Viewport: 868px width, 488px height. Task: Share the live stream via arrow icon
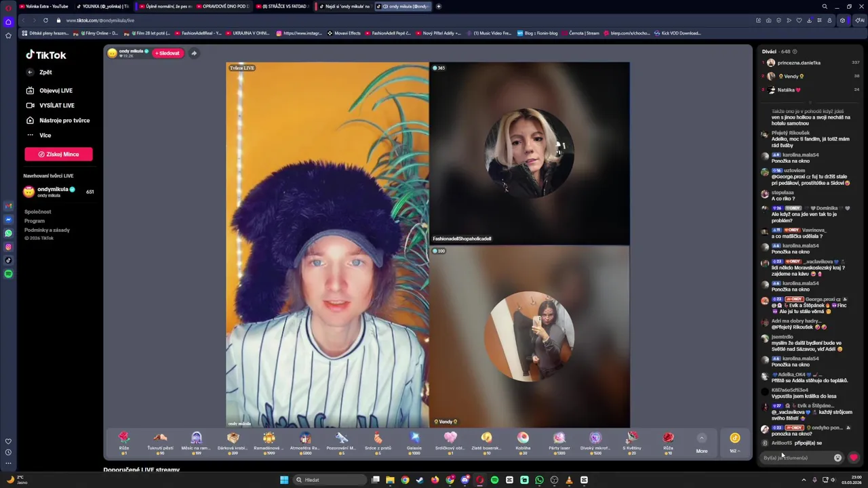(x=194, y=53)
